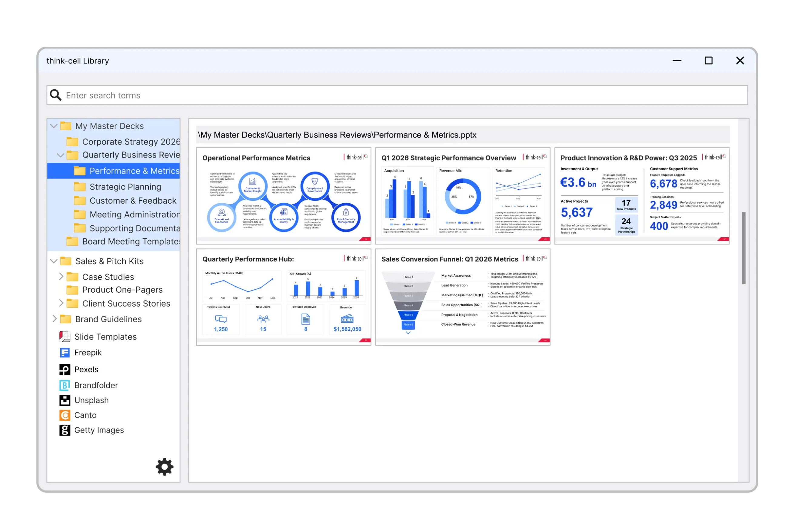Select Quarterly Performance Hub slide thumbnail
Image resolution: width=795 pixels, height=532 pixels.
[x=284, y=297]
